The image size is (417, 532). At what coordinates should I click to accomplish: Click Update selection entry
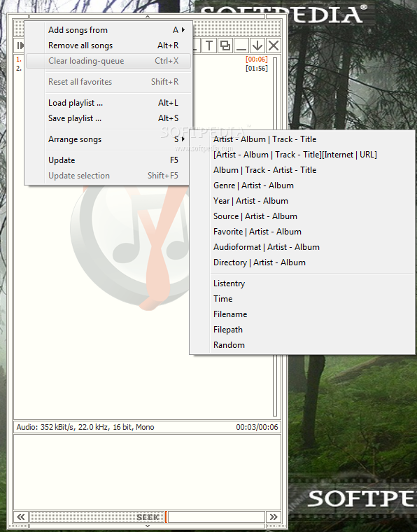(108, 176)
